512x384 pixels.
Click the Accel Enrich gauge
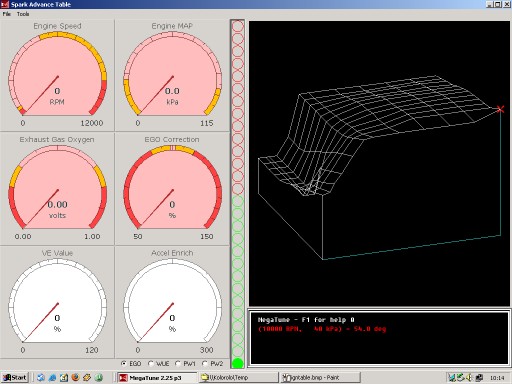(x=172, y=302)
